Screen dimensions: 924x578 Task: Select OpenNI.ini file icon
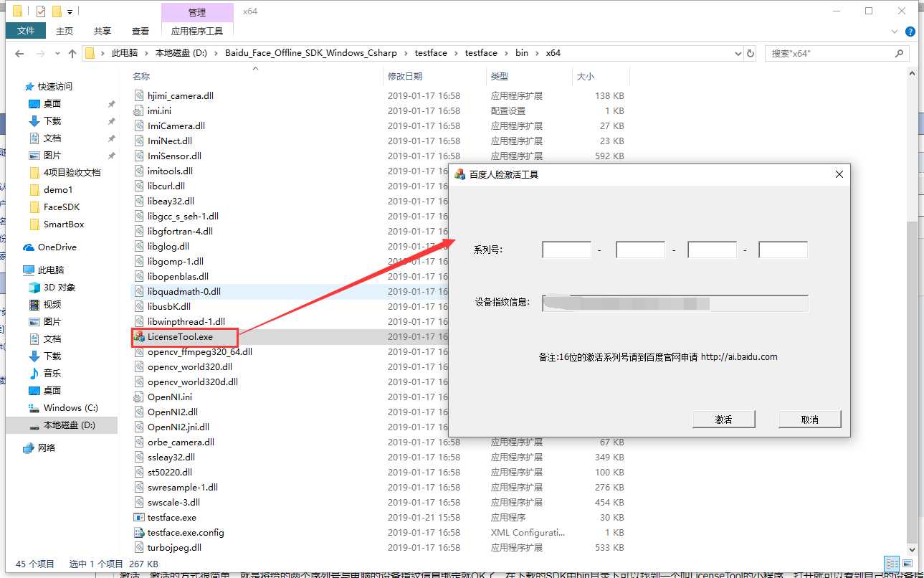pos(139,397)
